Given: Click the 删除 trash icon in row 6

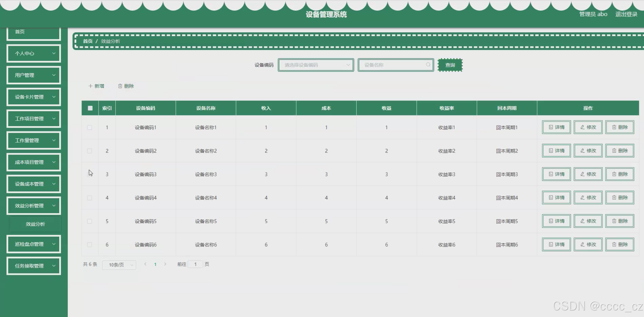Looking at the screenshot, I should 614,244.
